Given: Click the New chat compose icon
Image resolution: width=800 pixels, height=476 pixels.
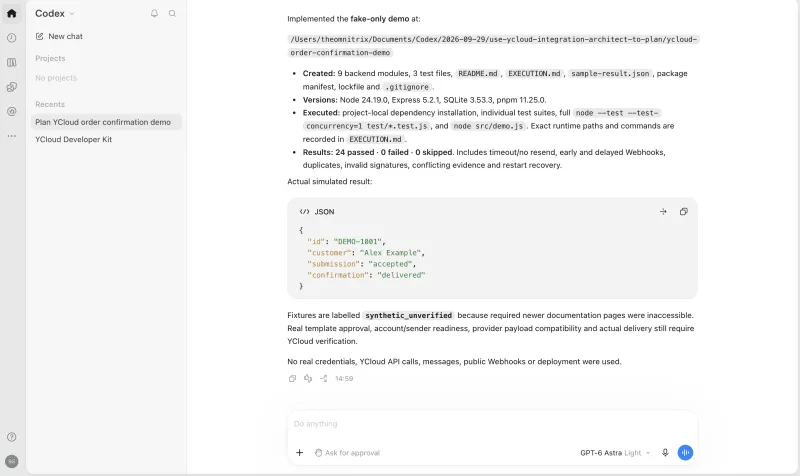Looking at the screenshot, I should 39,36.
